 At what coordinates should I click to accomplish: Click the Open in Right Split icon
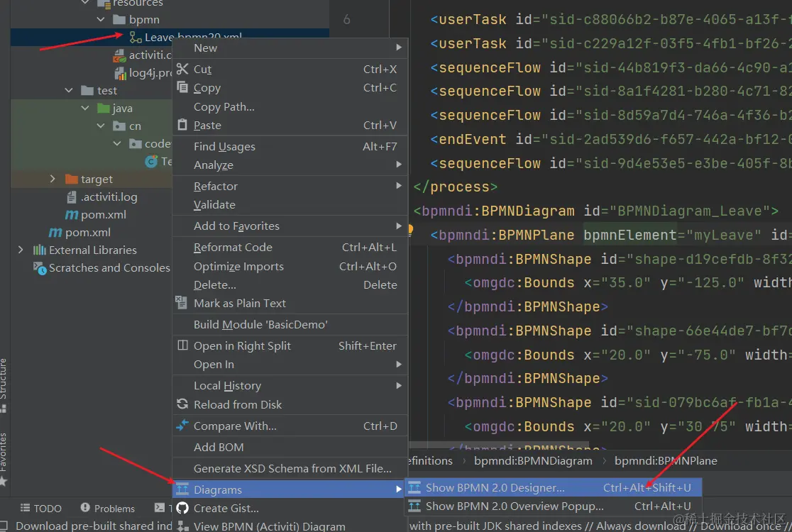point(182,345)
